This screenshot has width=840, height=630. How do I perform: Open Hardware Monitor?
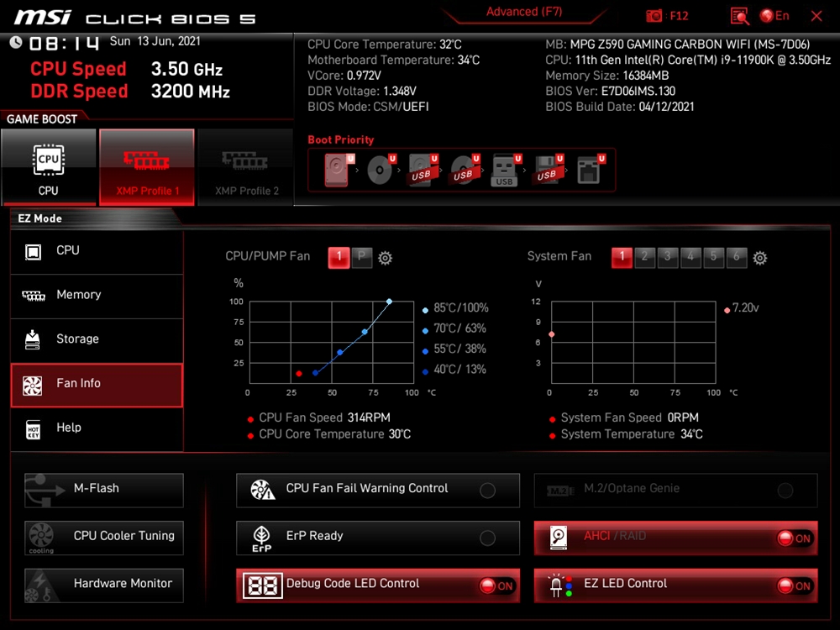(x=104, y=585)
